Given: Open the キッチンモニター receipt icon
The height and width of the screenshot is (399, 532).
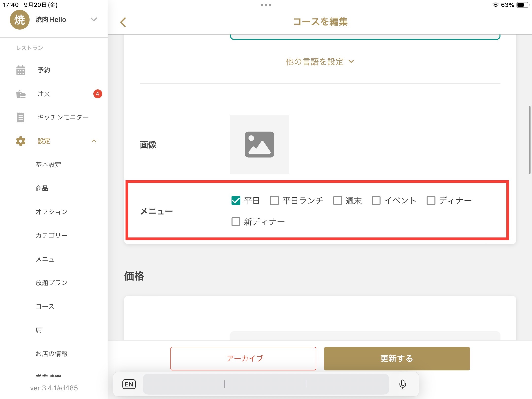Looking at the screenshot, I should [x=21, y=117].
